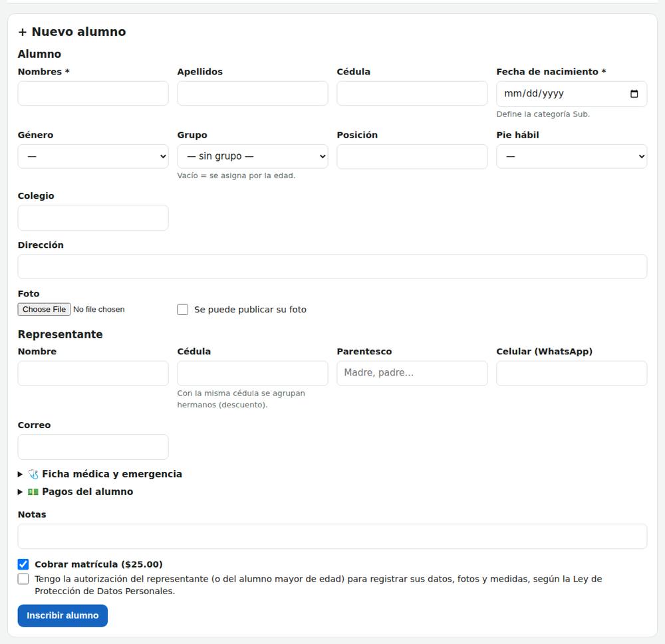665x644 pixels.
Task: Uncheck Cobrar matrícula ($25.00)
Action: click(23, 564)
